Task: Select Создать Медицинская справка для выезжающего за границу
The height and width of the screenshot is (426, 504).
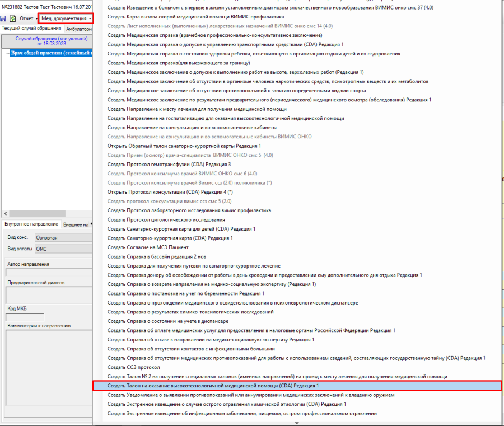Action: 179,63
